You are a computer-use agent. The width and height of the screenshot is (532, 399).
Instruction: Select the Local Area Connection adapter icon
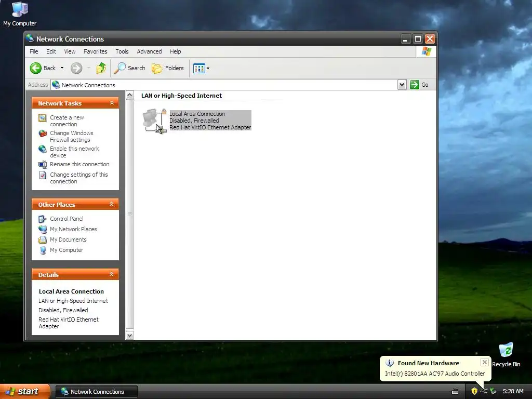coord(154,121)
